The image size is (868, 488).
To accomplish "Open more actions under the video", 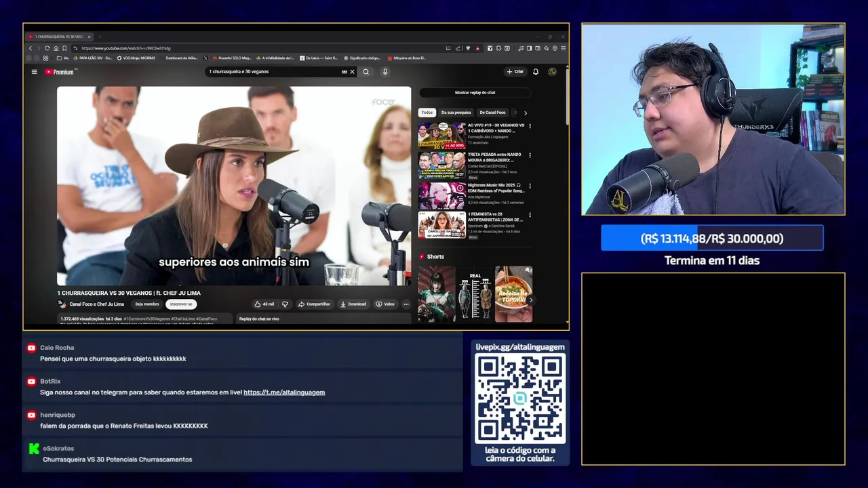I will [x=406, y=304].
